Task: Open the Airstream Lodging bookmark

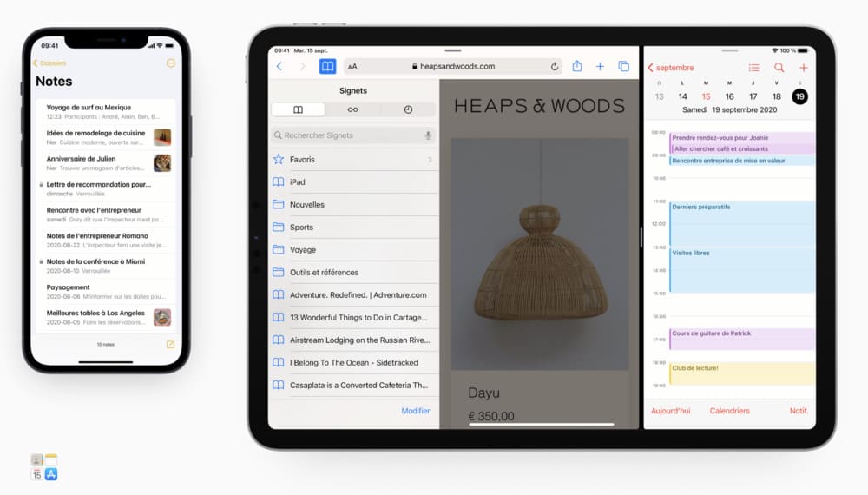Action: pyautogui.click(x=353, y=340)
